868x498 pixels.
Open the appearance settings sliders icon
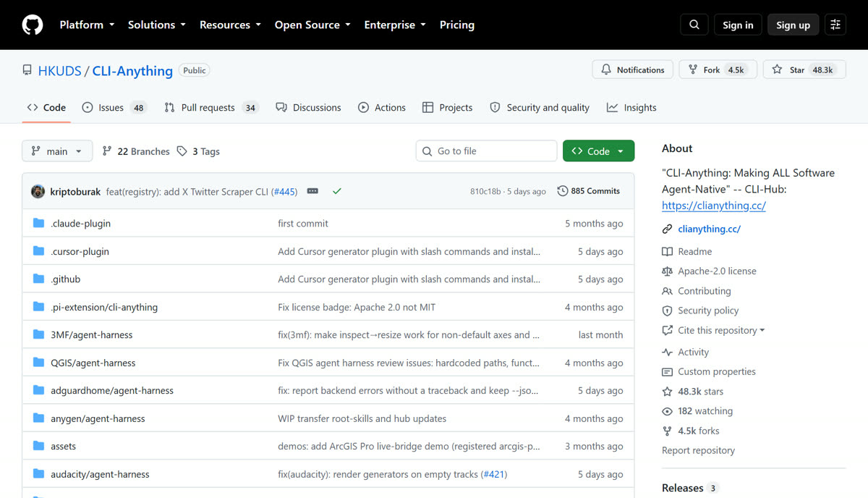[835, 25]
